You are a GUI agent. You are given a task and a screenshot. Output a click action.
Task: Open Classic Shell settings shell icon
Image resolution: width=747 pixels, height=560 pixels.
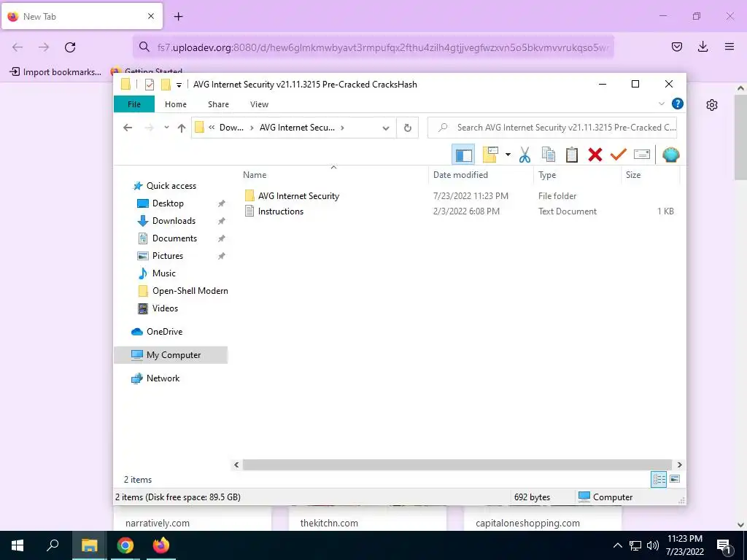click(x=671, y=155)
